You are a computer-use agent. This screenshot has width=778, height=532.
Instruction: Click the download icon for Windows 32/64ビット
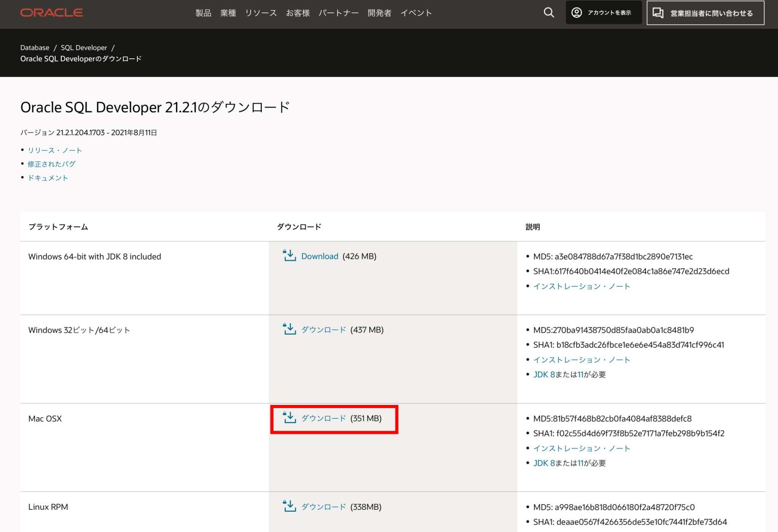coord(289,329)
